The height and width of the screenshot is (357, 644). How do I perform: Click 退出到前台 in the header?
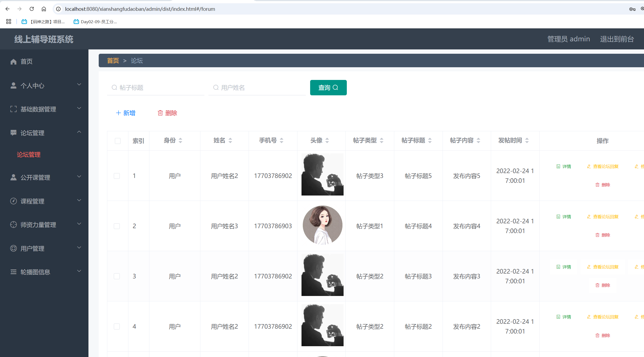[x=617, y=39]
